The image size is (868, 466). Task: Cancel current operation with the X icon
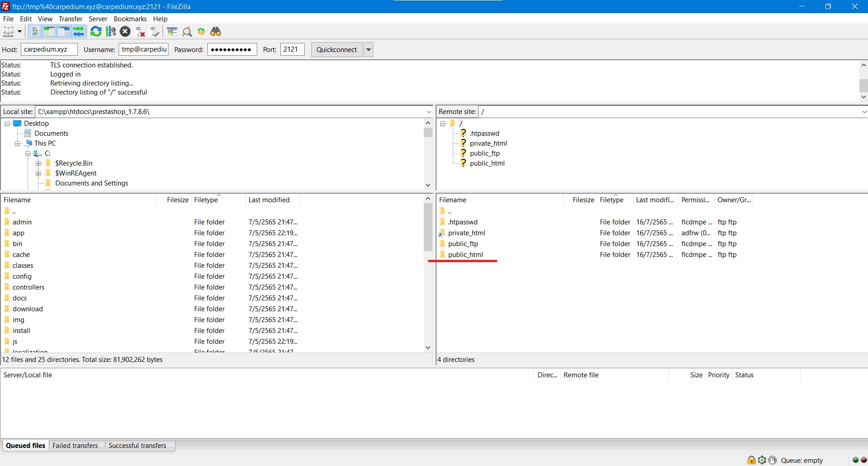tap(125, 32)
